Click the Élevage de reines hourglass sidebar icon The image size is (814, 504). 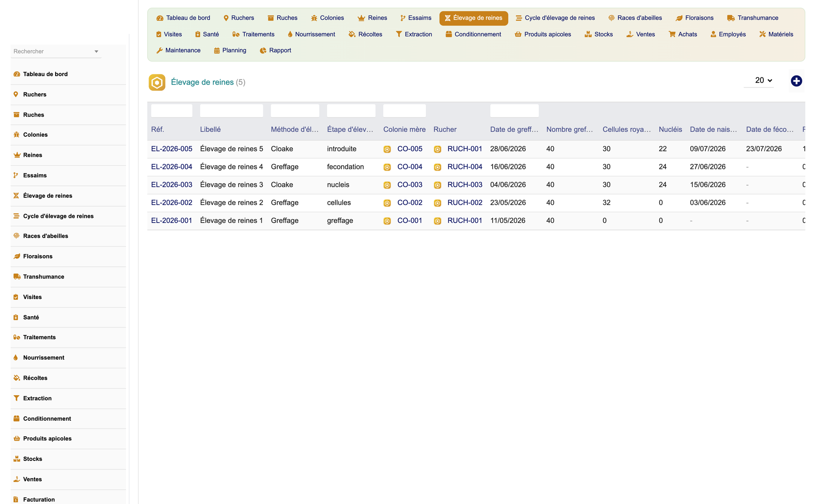pyautogui.click(x=16, y=196)
